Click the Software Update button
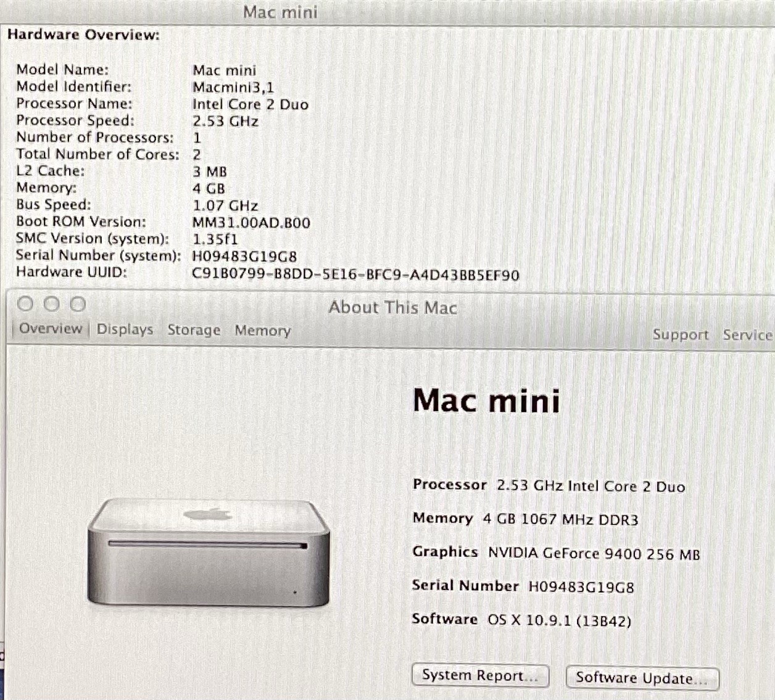The image size is (775, 700). coord(642,678)
